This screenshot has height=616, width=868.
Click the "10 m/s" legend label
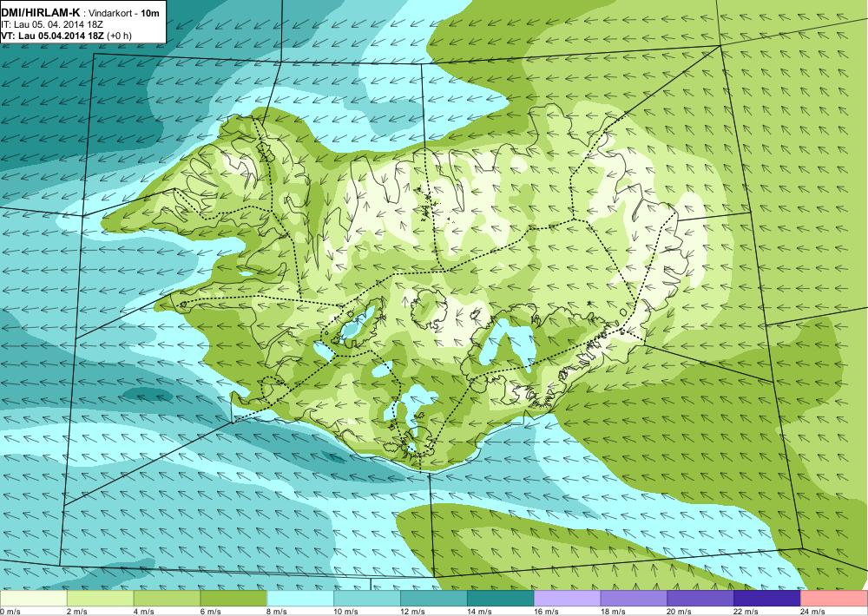click(346, 612)
